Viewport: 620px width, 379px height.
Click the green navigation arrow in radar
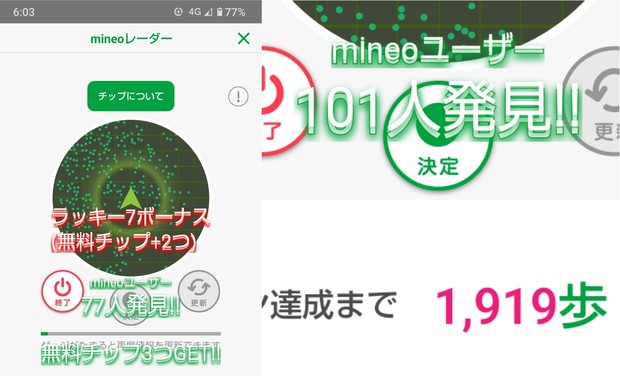pos(130,198)
